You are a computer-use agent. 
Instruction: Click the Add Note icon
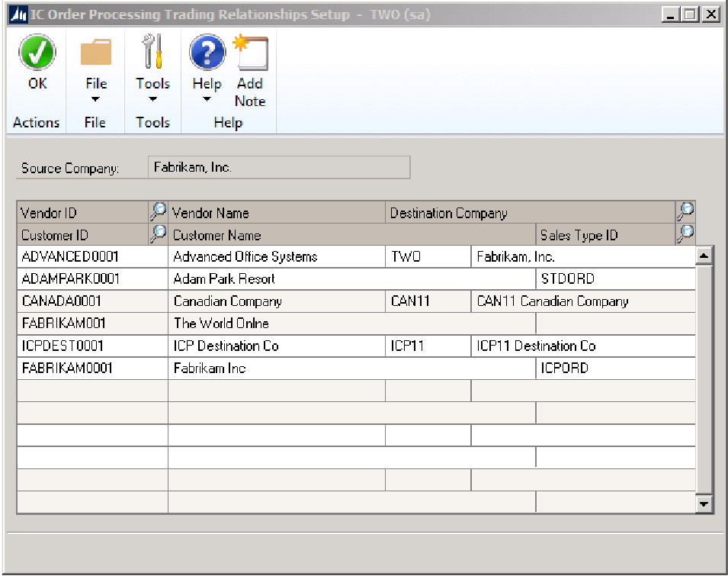251,53
